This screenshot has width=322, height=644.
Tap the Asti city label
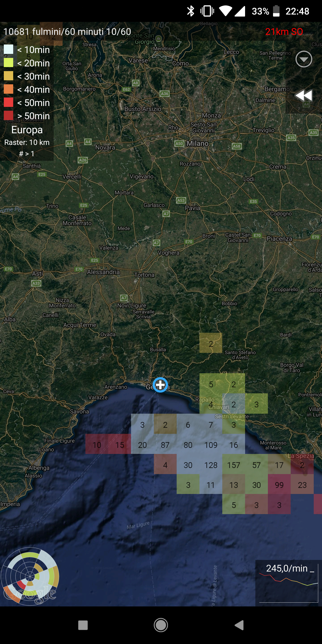pyautogui.click(x=38, y=273)
